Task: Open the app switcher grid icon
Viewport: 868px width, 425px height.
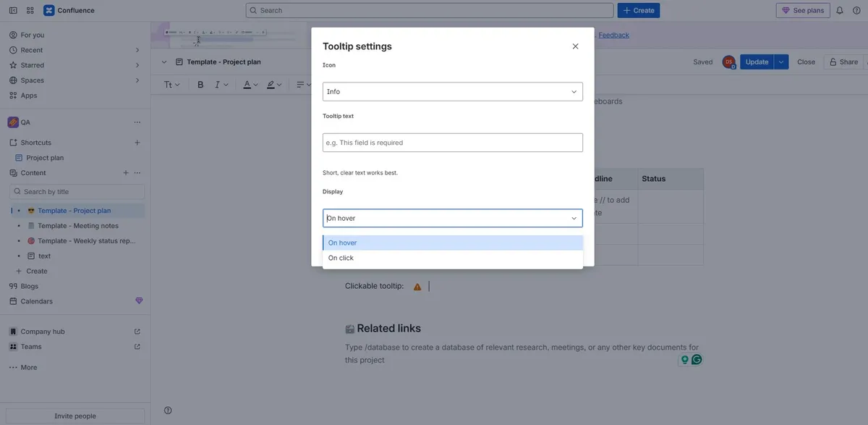Action: tap(30, 10)
